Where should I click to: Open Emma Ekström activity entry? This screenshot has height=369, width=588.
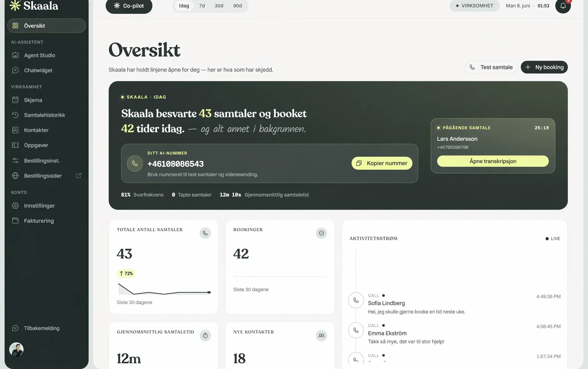454,334
